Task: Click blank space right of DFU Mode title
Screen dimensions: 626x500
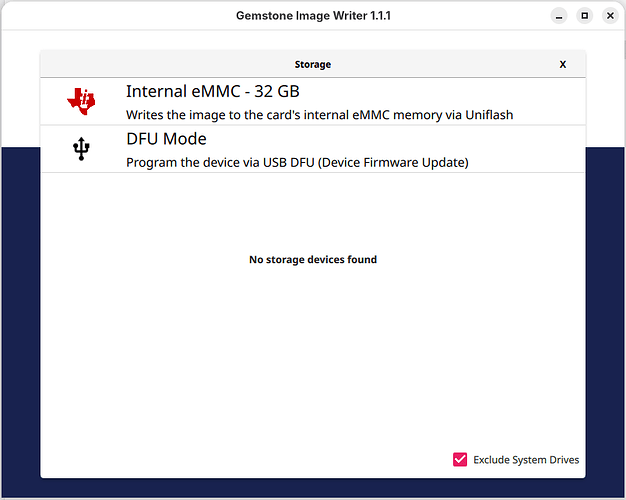Action: (395, 139)
